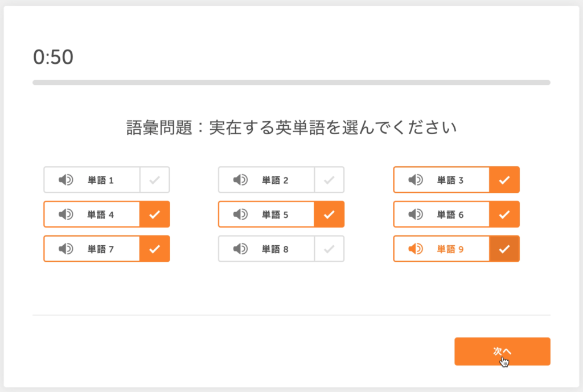Play audio for 単語 8 speaker icon
The height and width of the screenshot is (392, 583).
pos(241,249)
